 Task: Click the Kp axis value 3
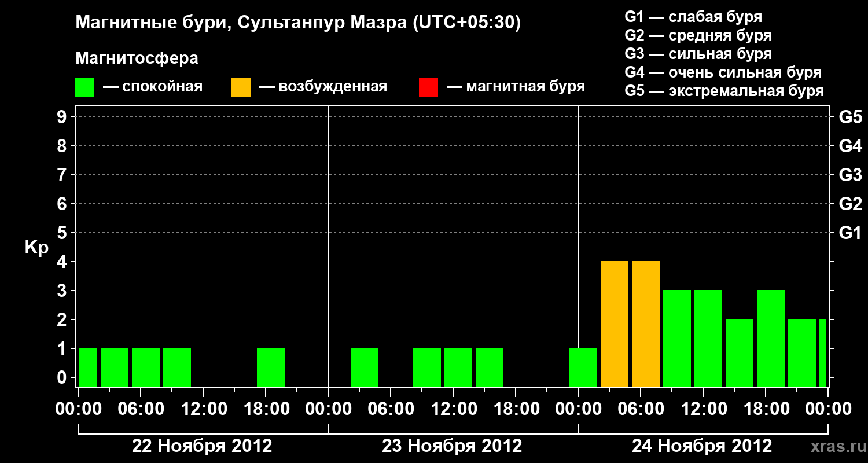[x=63, y=291]
